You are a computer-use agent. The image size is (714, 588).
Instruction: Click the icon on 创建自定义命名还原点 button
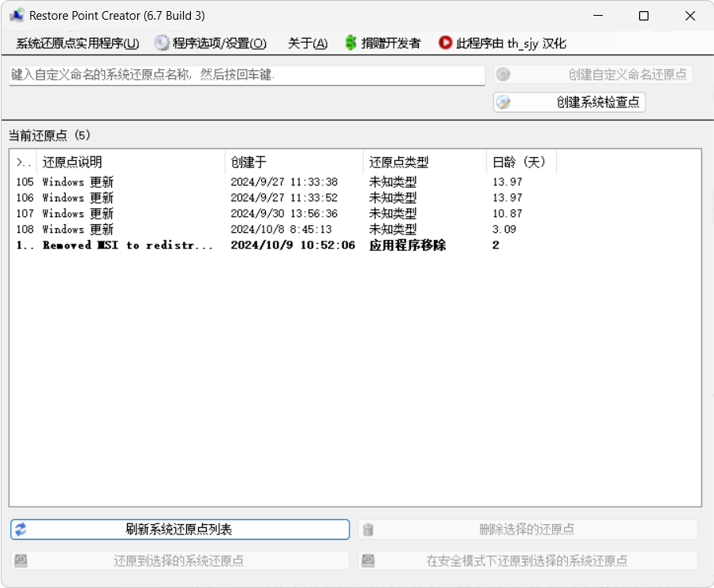coord(503,74)
